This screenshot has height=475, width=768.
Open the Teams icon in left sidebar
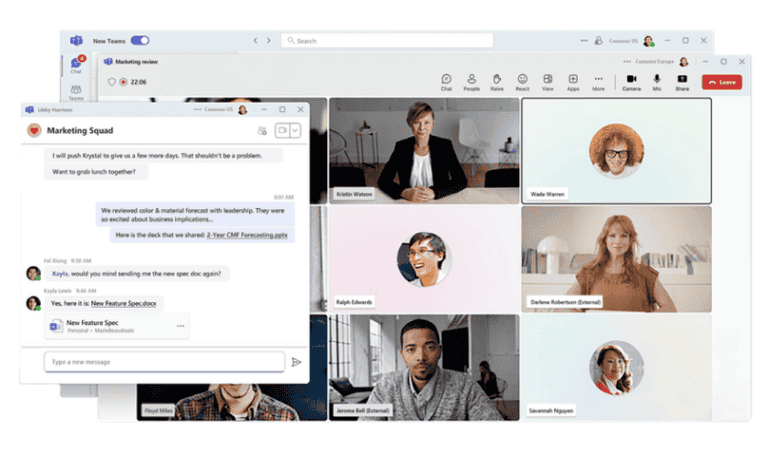pyautogui.click(x=76, y=92)
